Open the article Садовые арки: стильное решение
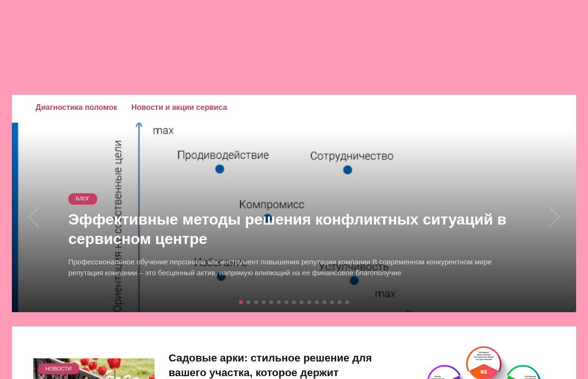The image size is (588, 379). click(x=270, y=365)
